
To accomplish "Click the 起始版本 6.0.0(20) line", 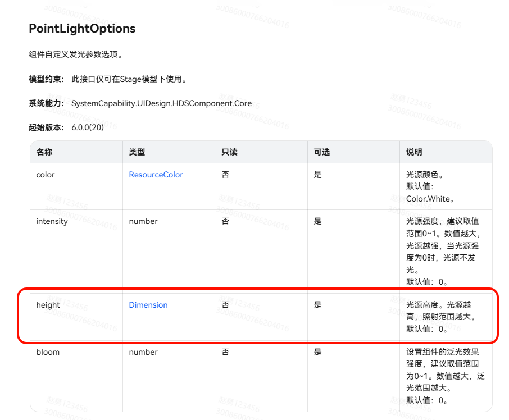I will pyautogui.click(x=66, y=127).
